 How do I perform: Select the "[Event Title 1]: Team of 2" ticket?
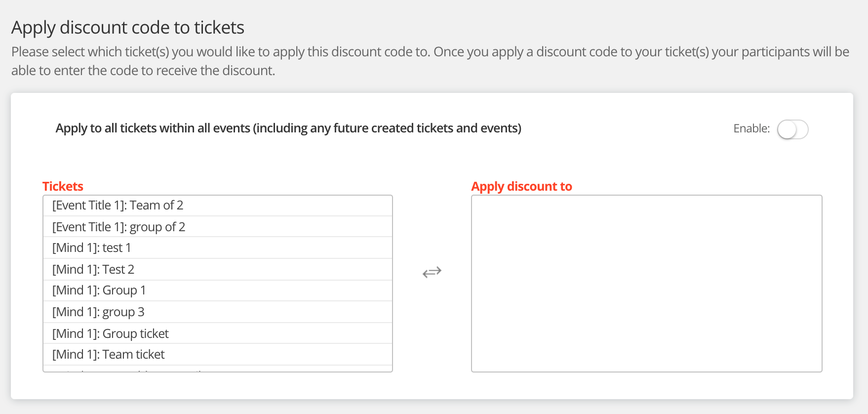(x=118, y=206)
